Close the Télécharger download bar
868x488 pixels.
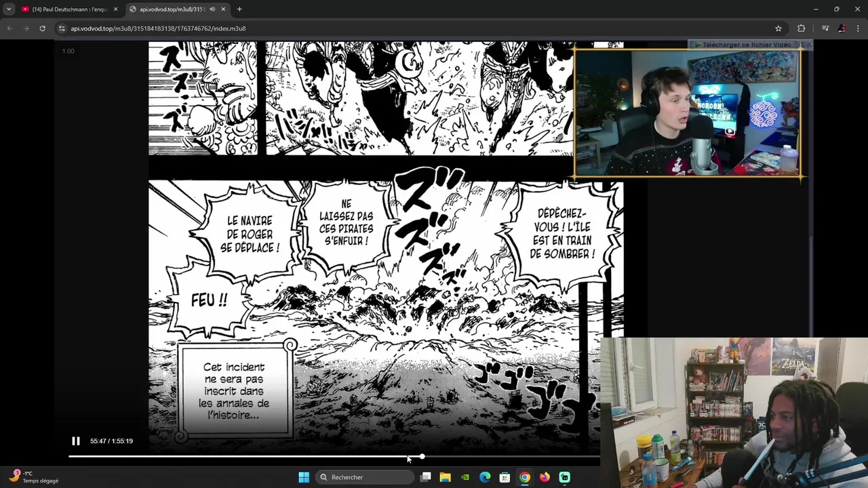[808, 45]
